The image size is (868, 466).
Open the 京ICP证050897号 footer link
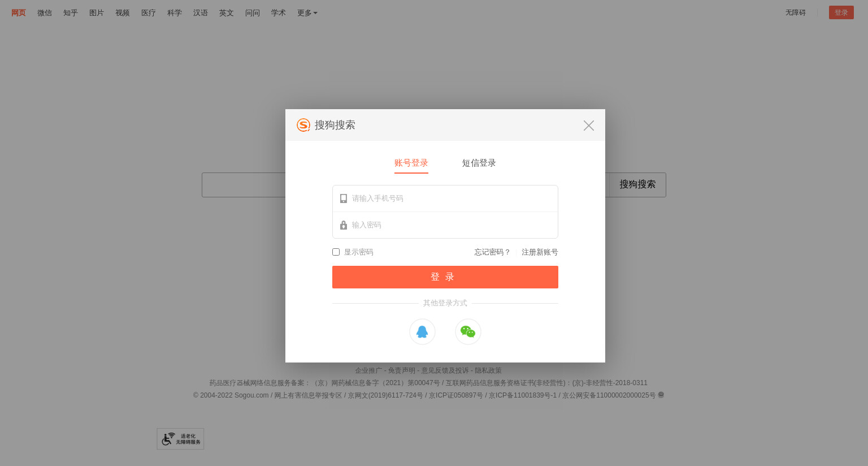(456, 395)
